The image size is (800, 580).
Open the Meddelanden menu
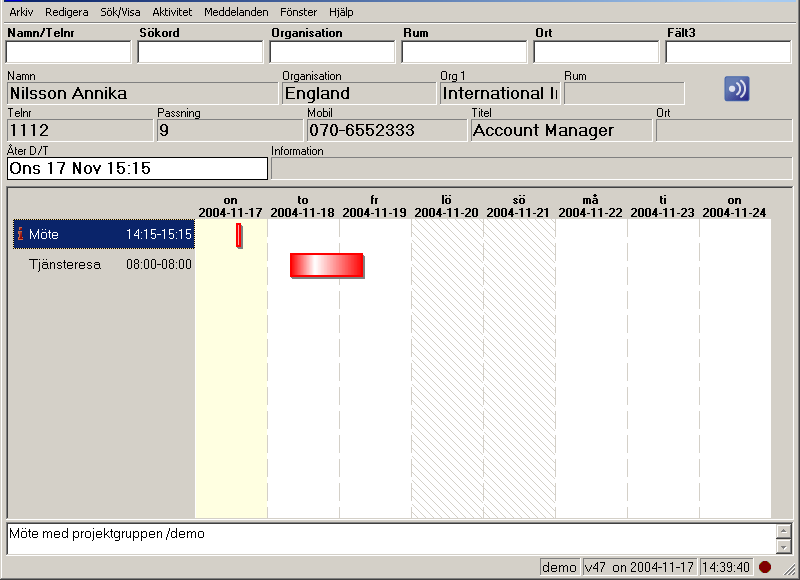[236, 12]
